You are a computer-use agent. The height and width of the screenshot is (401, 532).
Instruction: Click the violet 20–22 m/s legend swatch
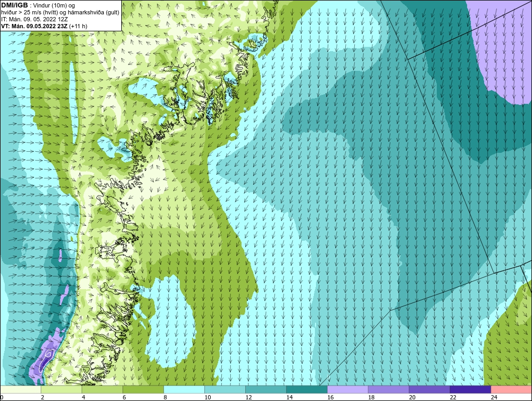(429, 389)
